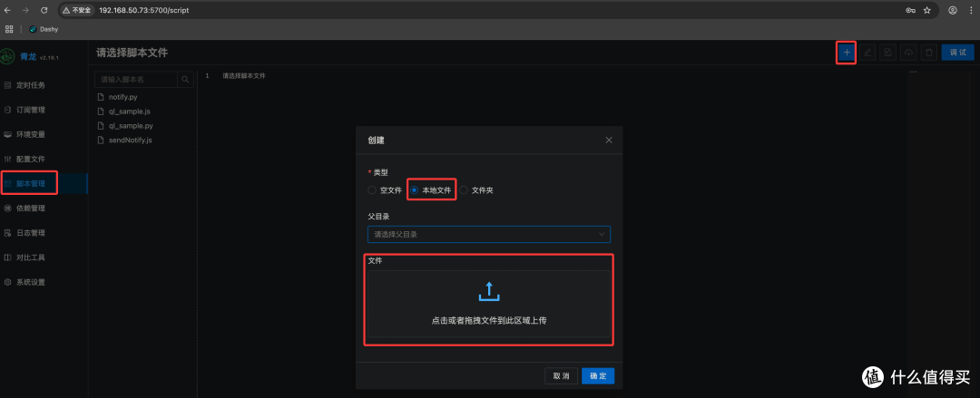
Task: Click the browser forward arrow
Action: (x=25, y=10)
